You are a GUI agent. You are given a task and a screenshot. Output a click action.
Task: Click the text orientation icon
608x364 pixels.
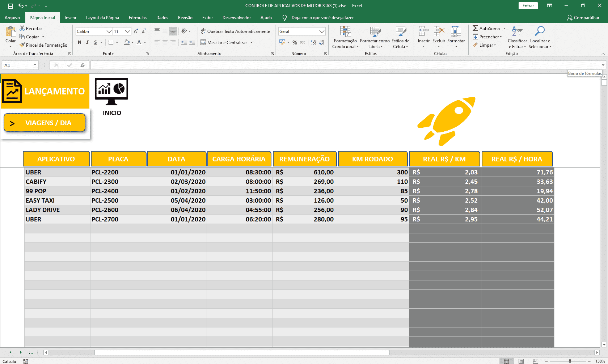[x=185, y=31]
